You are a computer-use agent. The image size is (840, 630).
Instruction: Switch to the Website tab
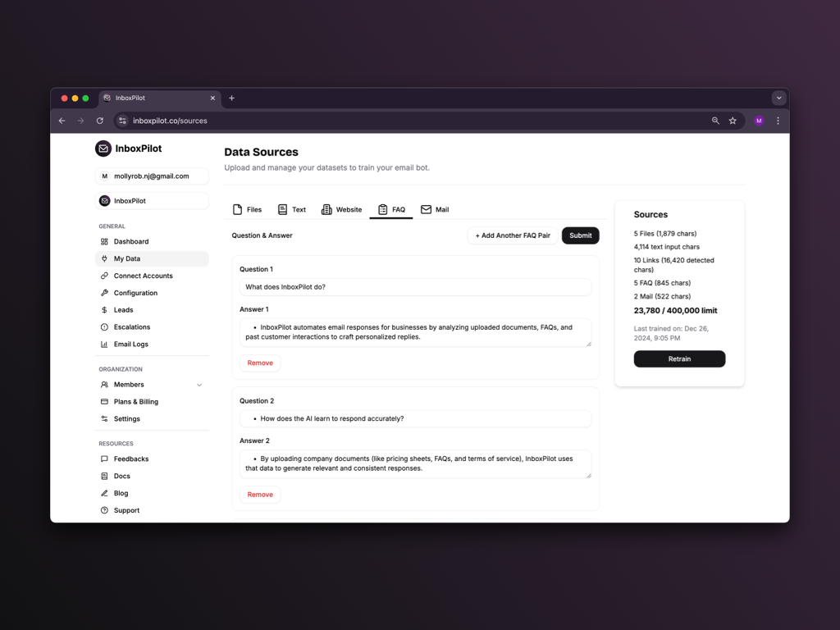(x=342, y=209)
